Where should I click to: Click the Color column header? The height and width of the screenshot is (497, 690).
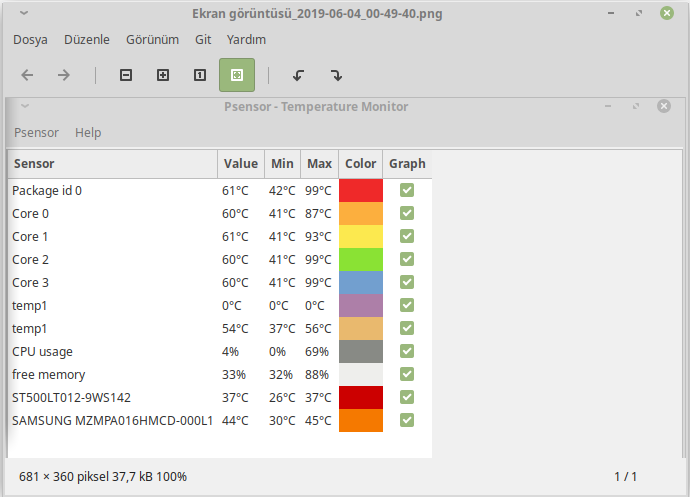pyautogui.click(x=360, y=164)
